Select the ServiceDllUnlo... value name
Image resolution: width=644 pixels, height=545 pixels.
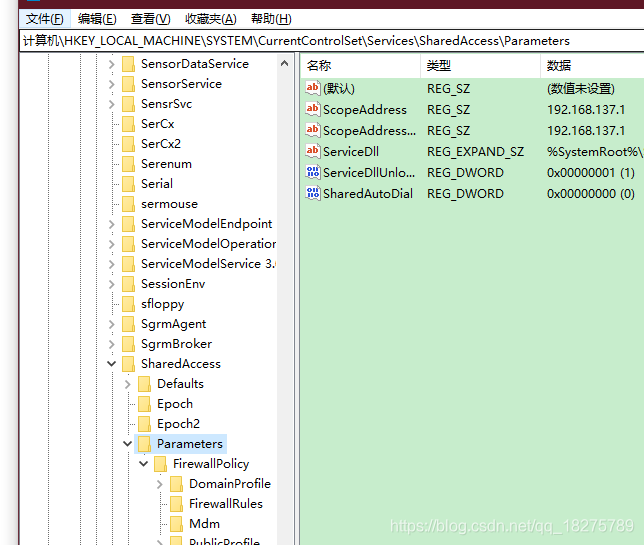coord(369,173)
